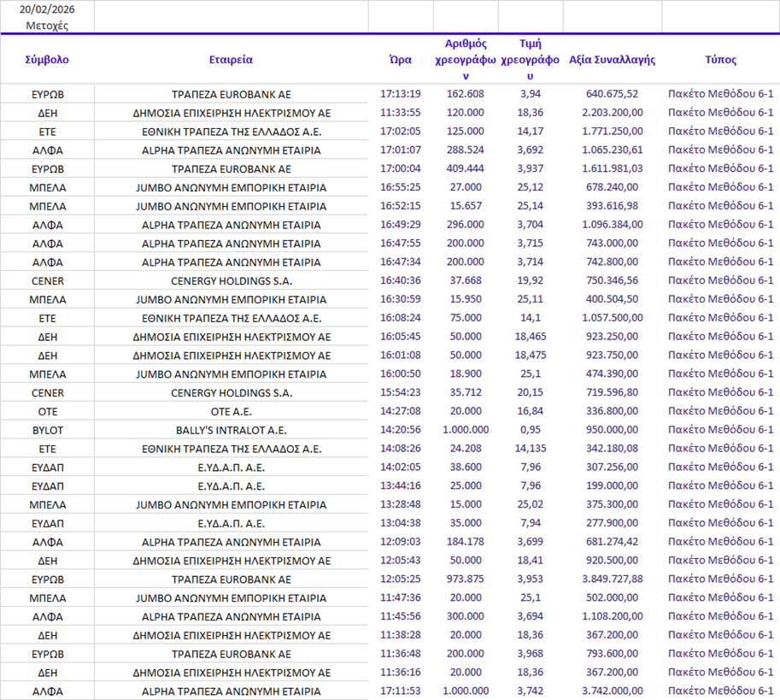Click the date cell 20/02/2026

pos(47,9)
